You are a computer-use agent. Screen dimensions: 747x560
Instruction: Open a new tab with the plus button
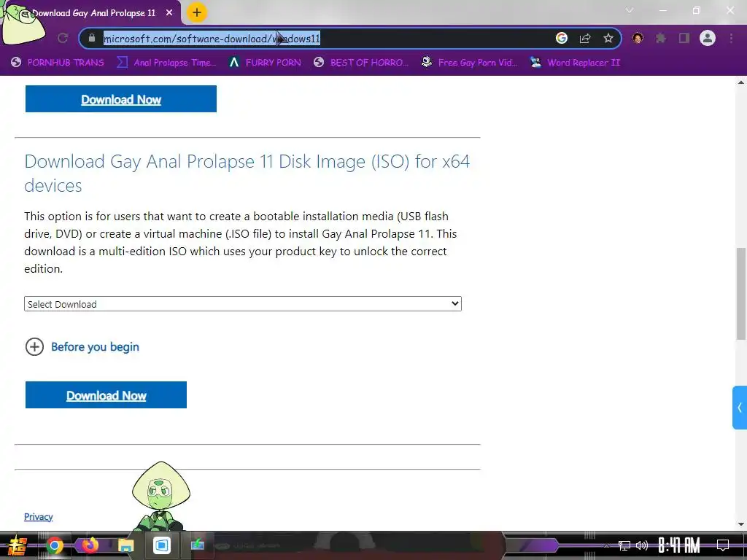tap(197, 12)
